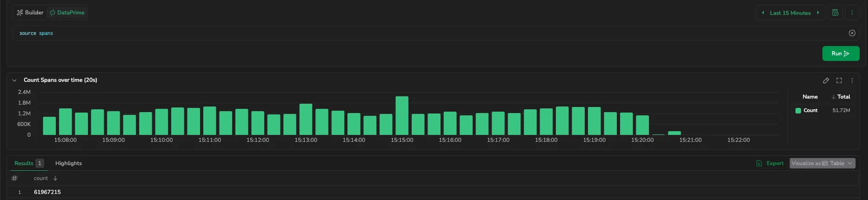Click the 51.72M total value

pos(841,111)
